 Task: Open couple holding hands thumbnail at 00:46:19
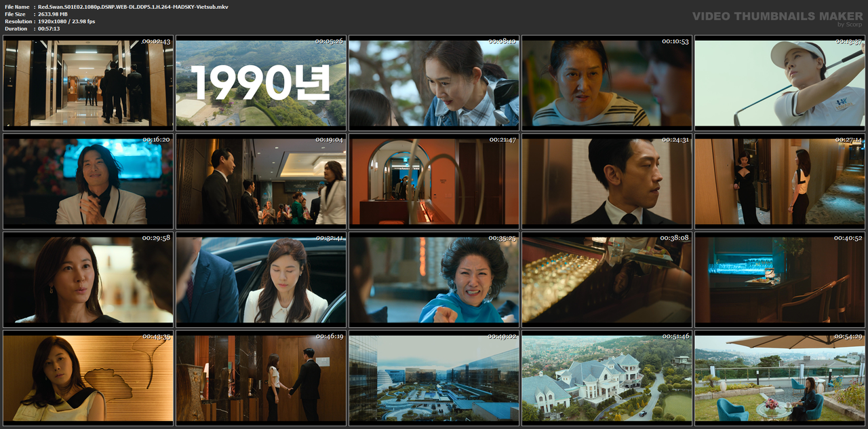click(x=261, y=378)
